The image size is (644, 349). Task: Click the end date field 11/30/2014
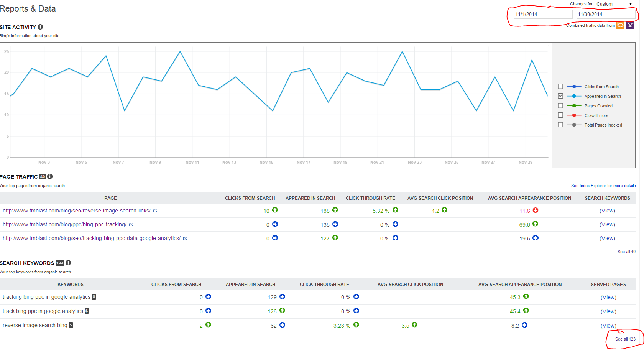(606, 14)
